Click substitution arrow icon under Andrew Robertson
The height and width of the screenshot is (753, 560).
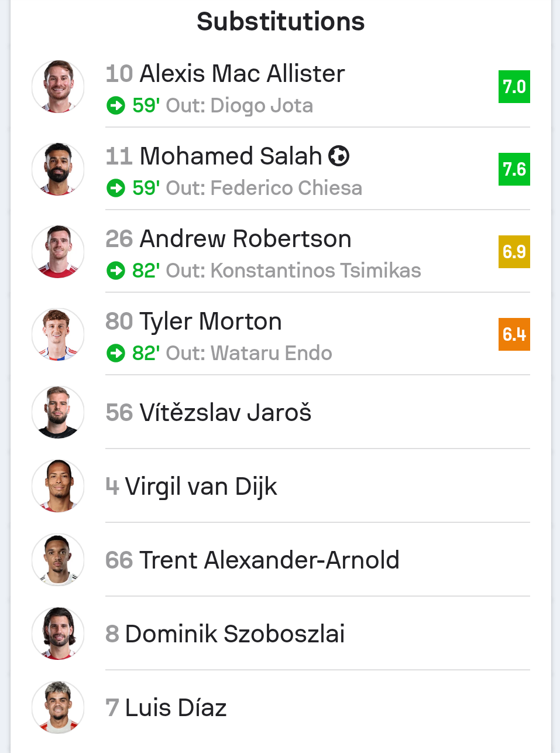116,271
